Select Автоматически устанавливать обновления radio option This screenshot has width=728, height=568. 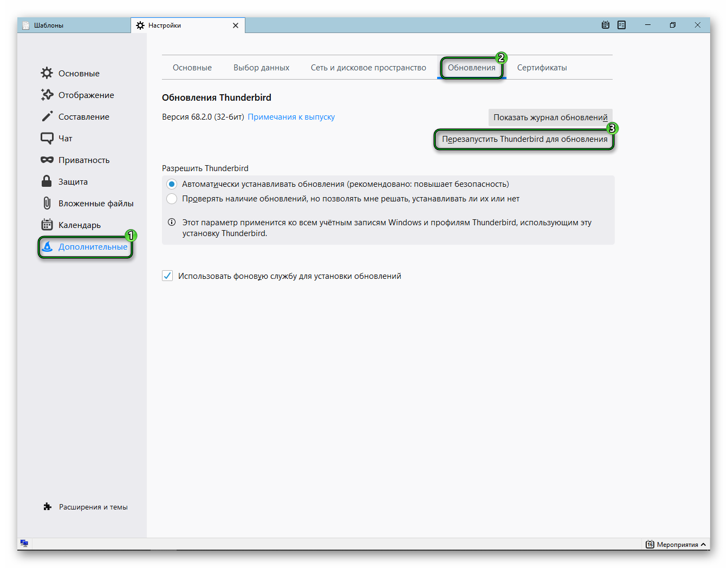click(x=172, y=184)
